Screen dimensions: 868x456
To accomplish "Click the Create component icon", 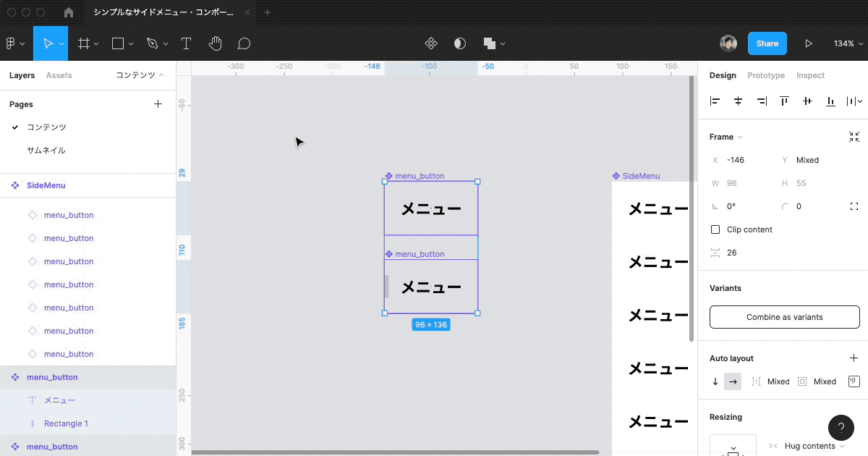I will point(430,43).
